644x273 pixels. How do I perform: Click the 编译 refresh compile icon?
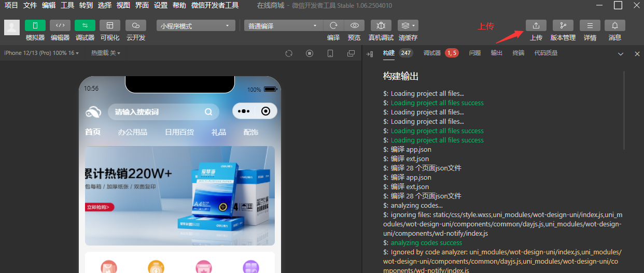coord(333,25)
